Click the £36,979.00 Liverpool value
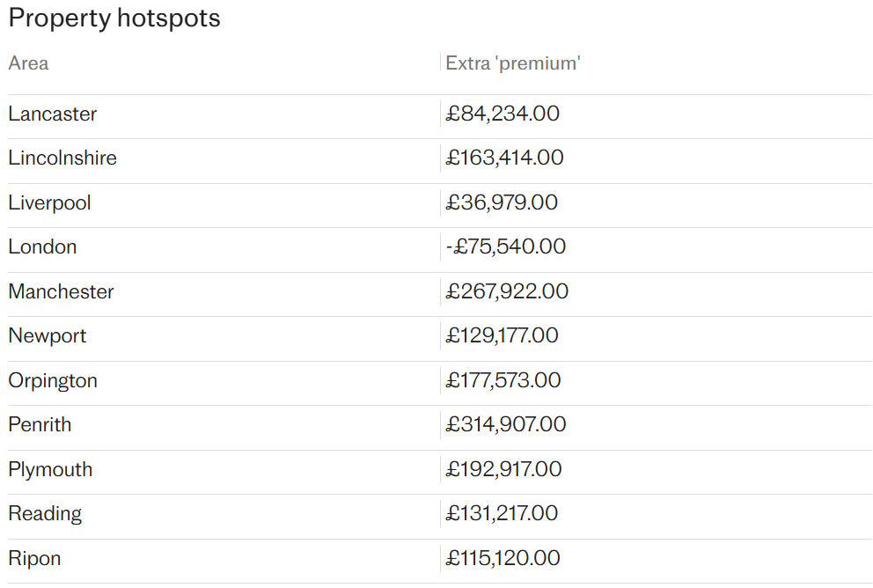The height and width of the screenshot is (588, 873). (502, 202)
